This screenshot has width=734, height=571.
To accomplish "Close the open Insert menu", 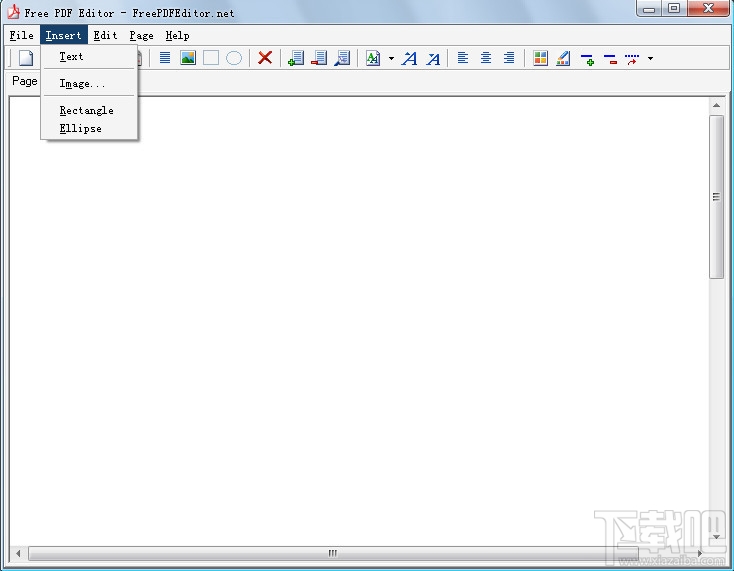I will point(64,36).
